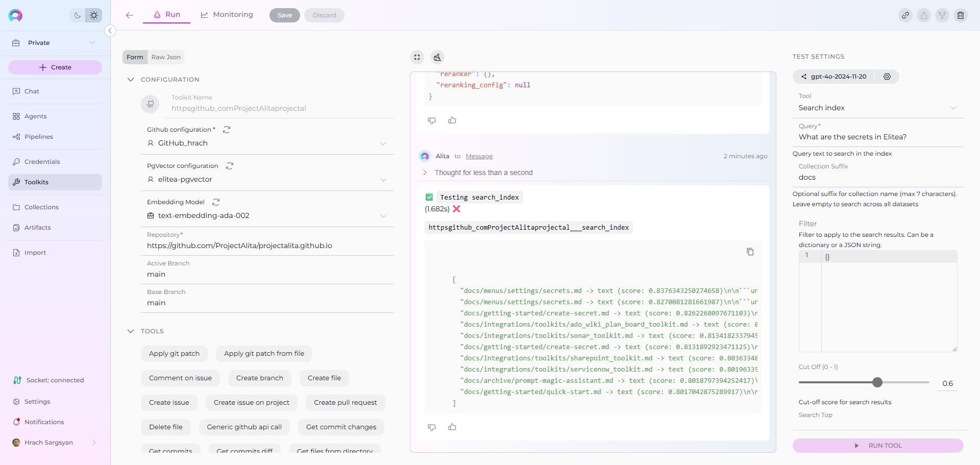Open elitea-pgvector dropdown

click(267, 180)
